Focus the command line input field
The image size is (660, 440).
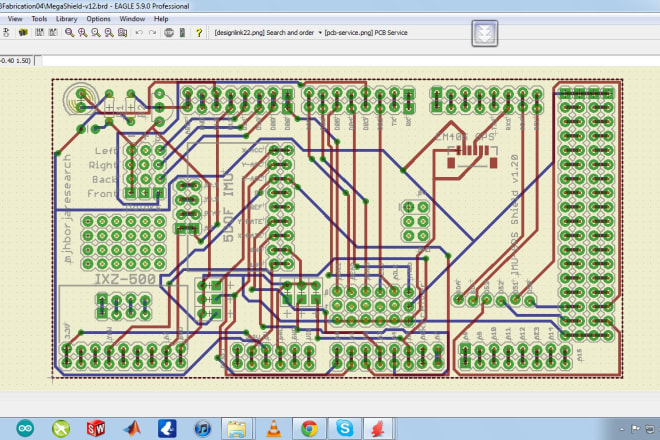click(x=349, y=61)
